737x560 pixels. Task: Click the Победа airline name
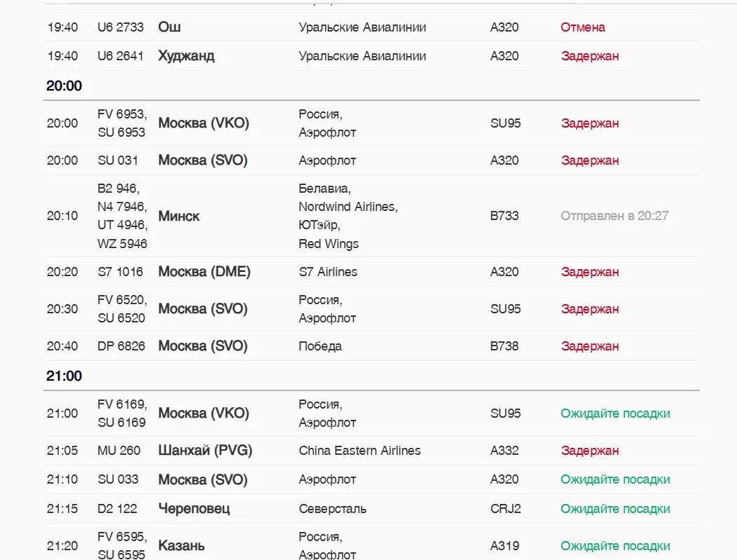pos(320,346)
